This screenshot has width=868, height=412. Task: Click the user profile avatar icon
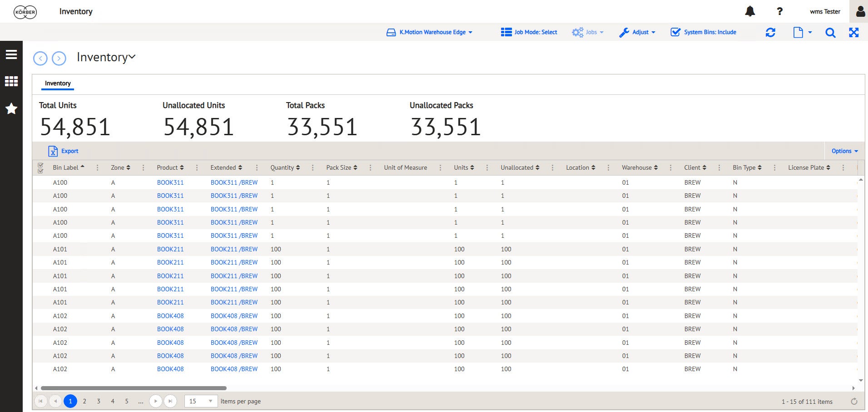click(860, 11)
